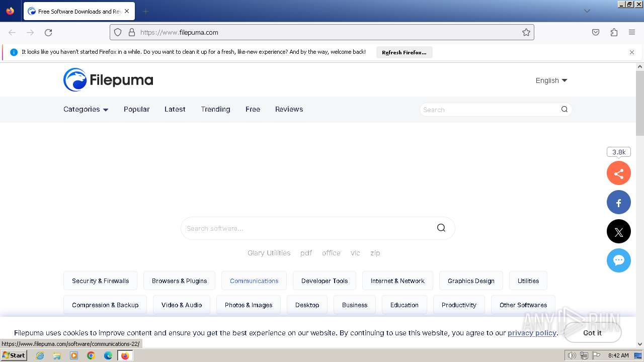Screen dimensions: 644x362
Task: Open the Firefox hamburger application menu
Action: pyautogui.click(x=632, y=32)
